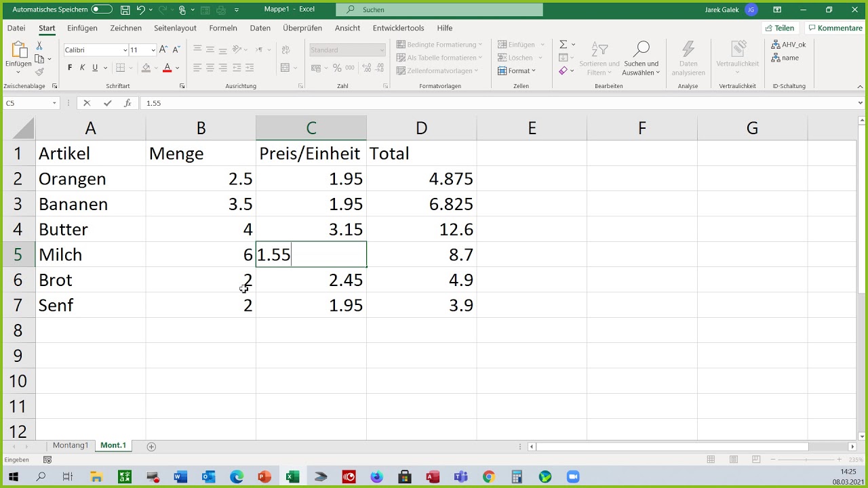Click inside the Suchen search box
The height and width of the screenshot is (488, 868).
[441, 9]
